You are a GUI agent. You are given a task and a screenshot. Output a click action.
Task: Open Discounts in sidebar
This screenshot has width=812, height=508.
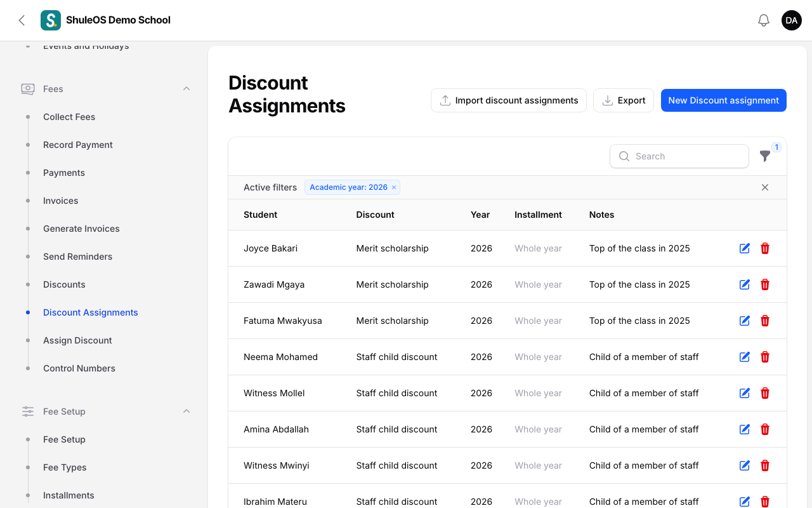click(x=64, y=284)
